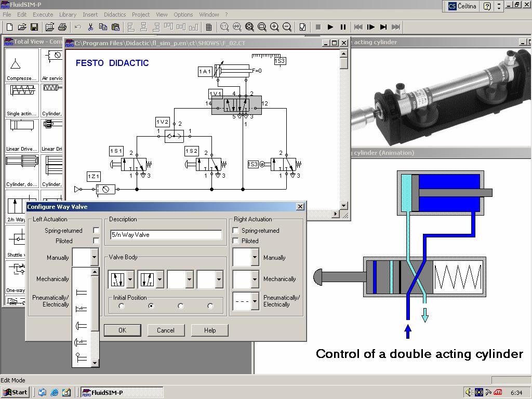Select the first Initial Position radio button
The height and width of the screenshot is (399, 532).
[x=122, y=306]
